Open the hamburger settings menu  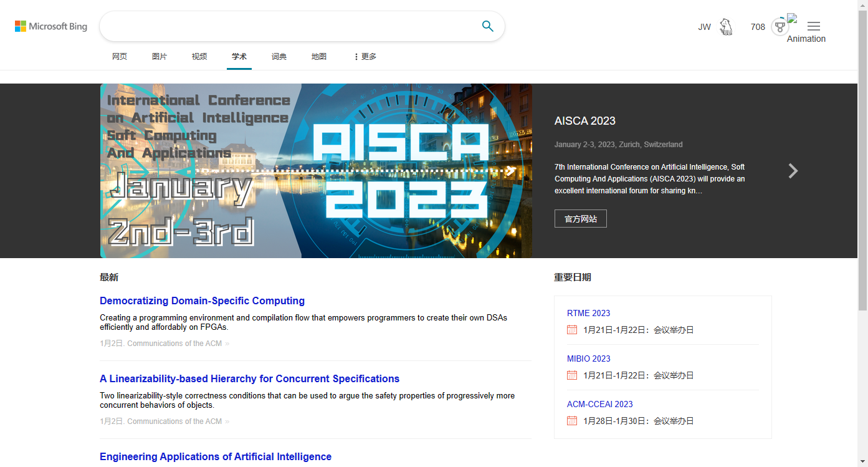pos(814,26)
